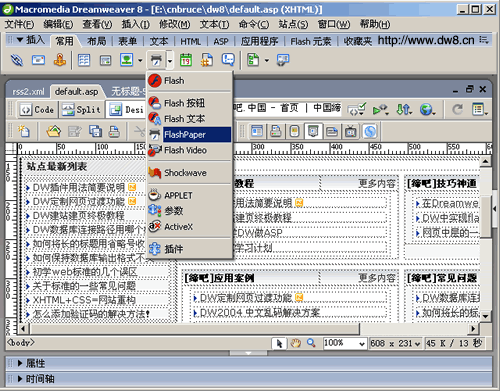Choose Flash Video menu entry
500x391 pixels.
[x=189, y=150]
